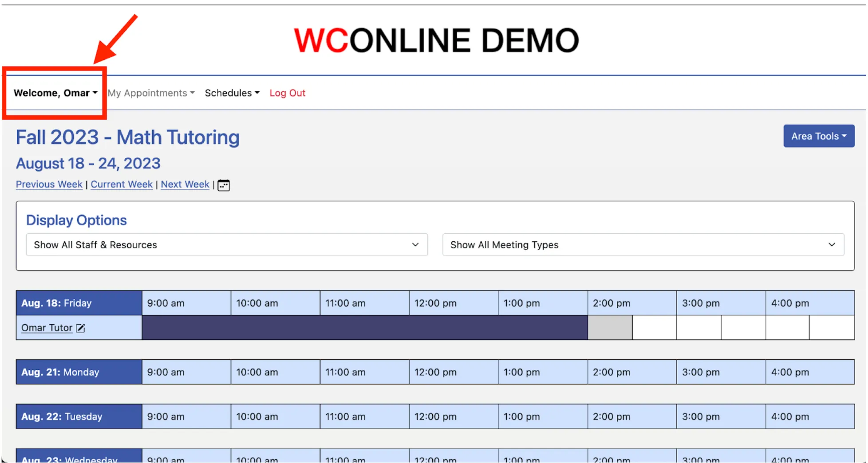The width and height of the screenshot is (868, 463).
Task: Open the calendar date picker icon
Action: tap(224, 185)
